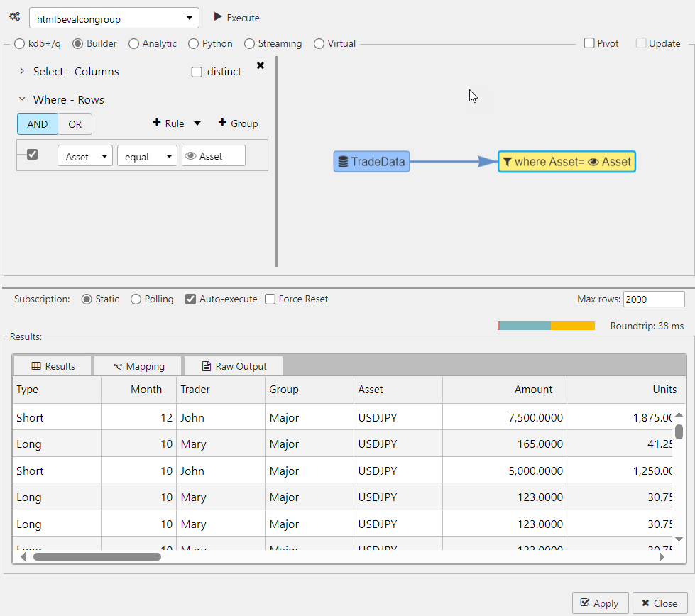Disable Auto-execute
695x616 pixels.
click(x=190, y=299)
